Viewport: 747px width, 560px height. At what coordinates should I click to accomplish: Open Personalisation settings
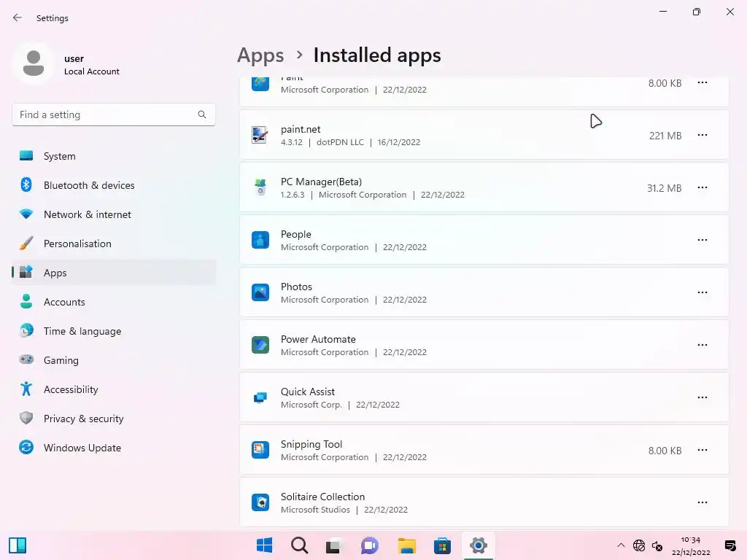point(113,244)
